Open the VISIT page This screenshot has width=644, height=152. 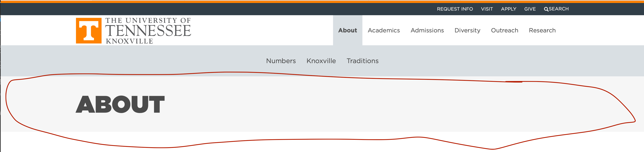487,9
